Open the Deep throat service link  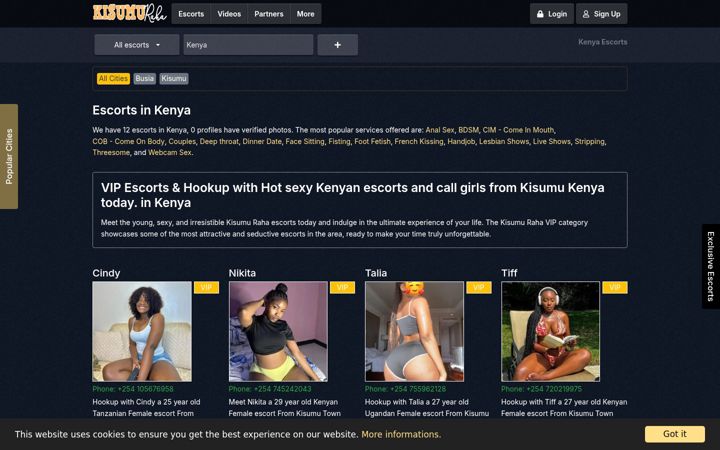point(219,141)
